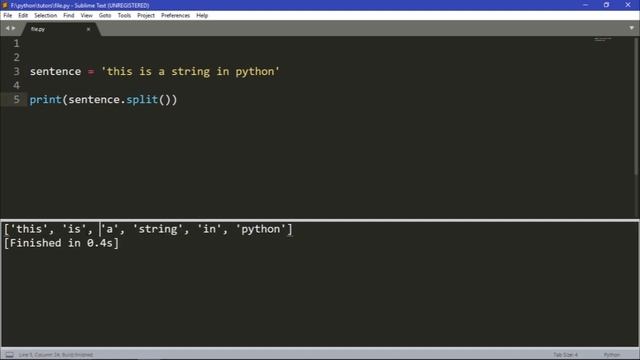Go to next tab with right arrow
640x360 pixels.
[13, 28]
